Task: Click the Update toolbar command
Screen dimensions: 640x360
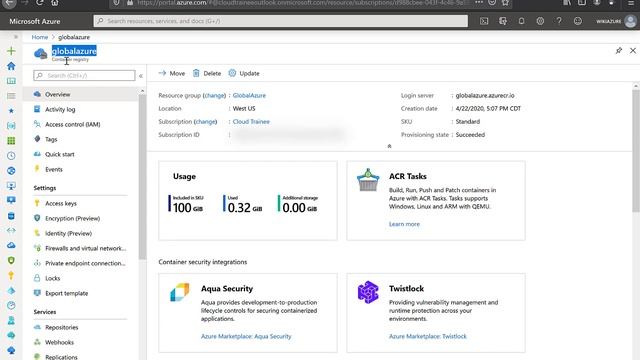Action: (244, 73)
